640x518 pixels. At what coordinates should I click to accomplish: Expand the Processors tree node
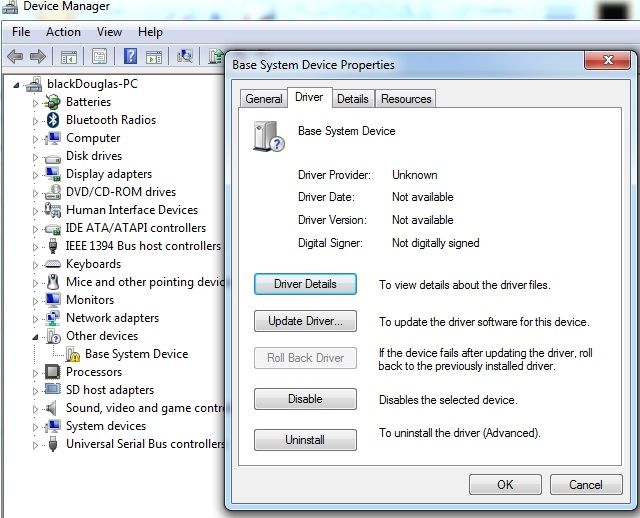36,372
